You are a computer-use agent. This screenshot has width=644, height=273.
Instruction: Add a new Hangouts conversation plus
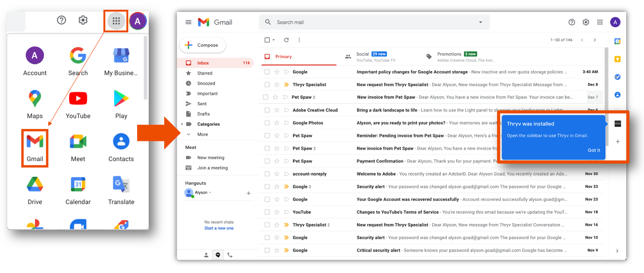pyautogui.click(x=249, y=193)
